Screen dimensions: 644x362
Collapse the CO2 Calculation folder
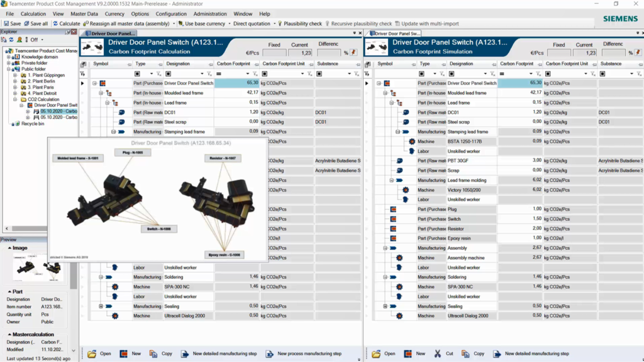click(x=15, y=99)
